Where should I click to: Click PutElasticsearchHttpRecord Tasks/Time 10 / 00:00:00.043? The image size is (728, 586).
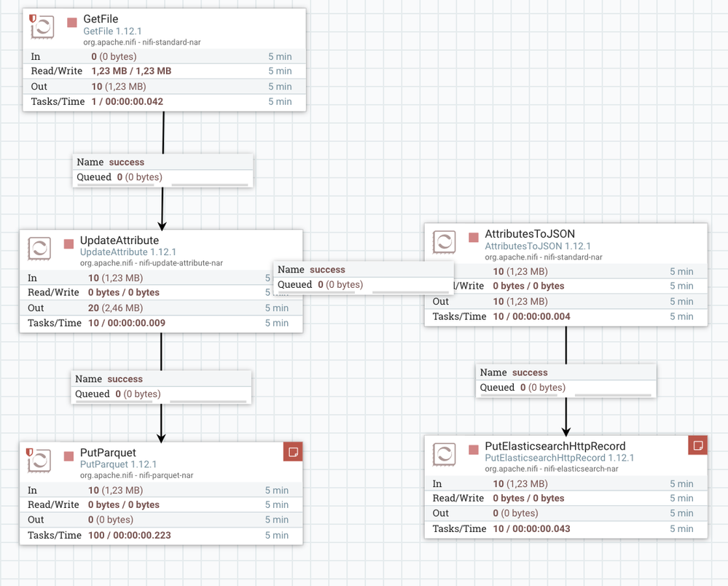pyautogui.click(x=531, y=529)
